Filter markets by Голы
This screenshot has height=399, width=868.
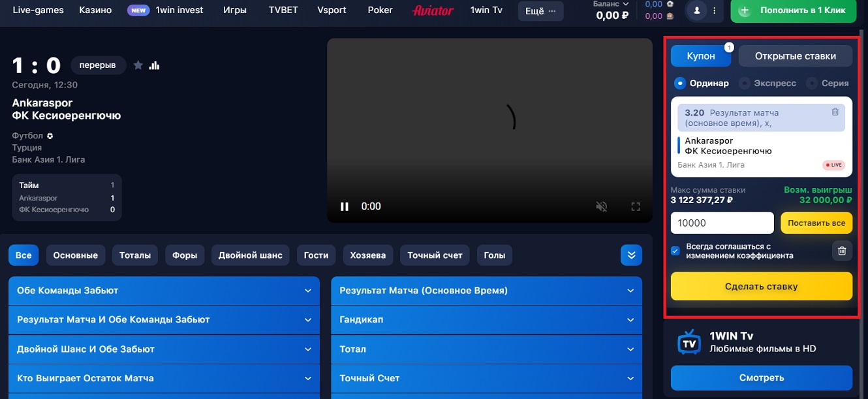point(495,255)
